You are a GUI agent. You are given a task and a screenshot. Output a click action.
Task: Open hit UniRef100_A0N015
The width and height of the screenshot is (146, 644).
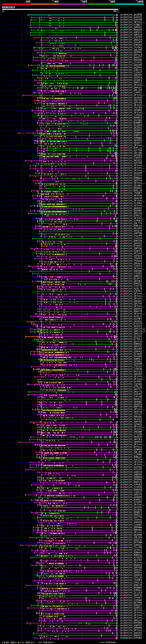click(131, 251)
